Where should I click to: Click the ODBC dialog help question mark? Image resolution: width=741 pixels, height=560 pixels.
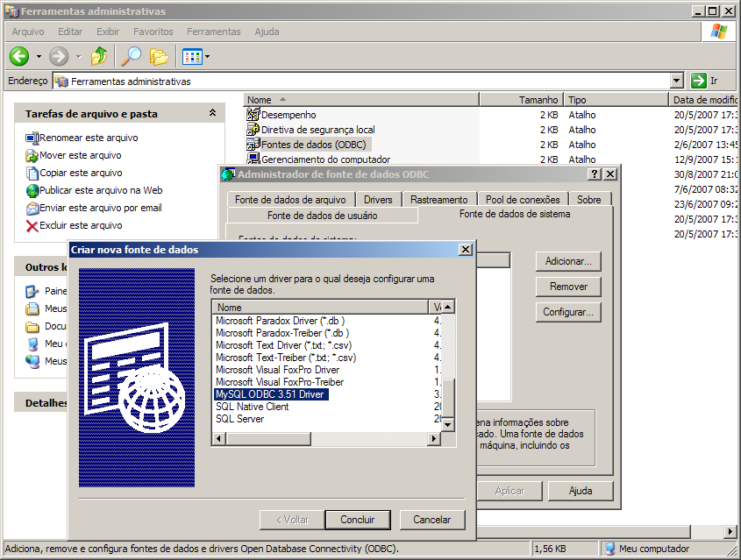pos(594,174)
